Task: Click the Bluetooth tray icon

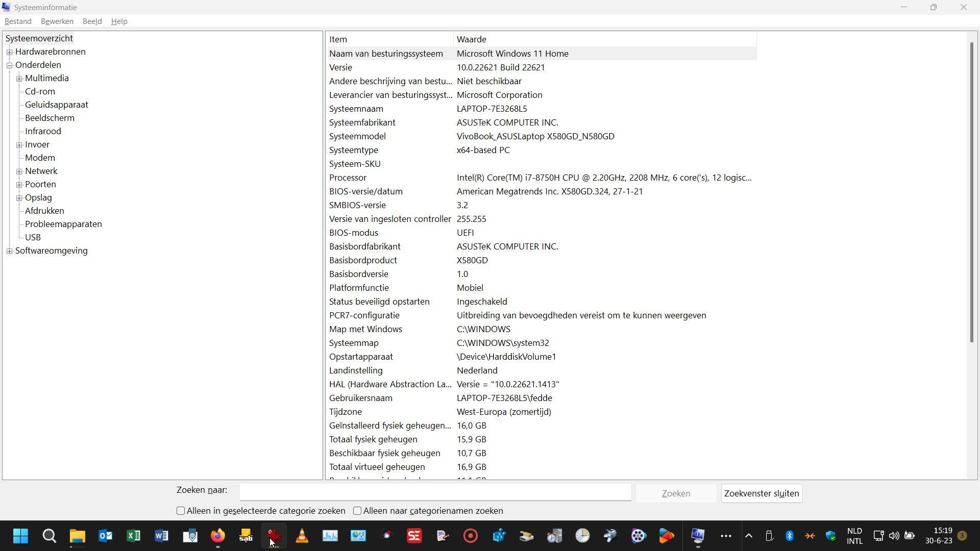Action: click(790, 536)
